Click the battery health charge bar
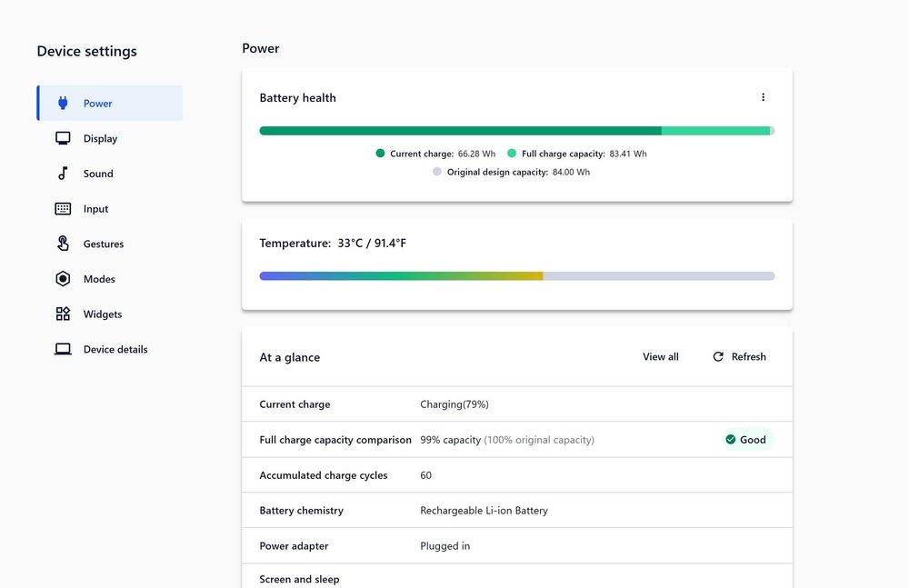 point(516,131)
